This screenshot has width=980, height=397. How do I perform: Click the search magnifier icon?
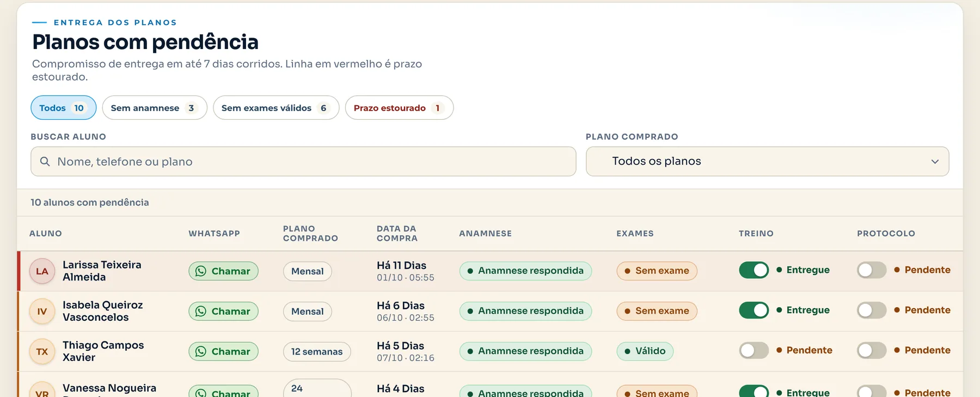coord(45,162)
